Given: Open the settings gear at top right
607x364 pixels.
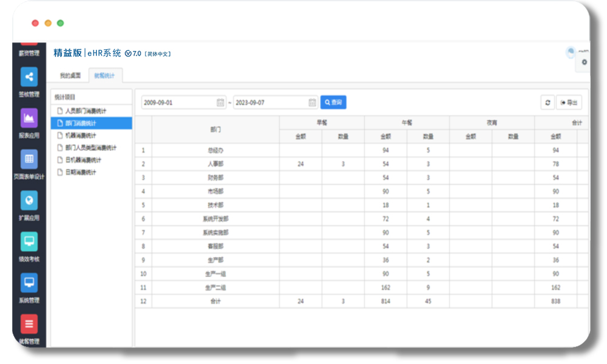Looking at the screenshot, I should 584,62.
